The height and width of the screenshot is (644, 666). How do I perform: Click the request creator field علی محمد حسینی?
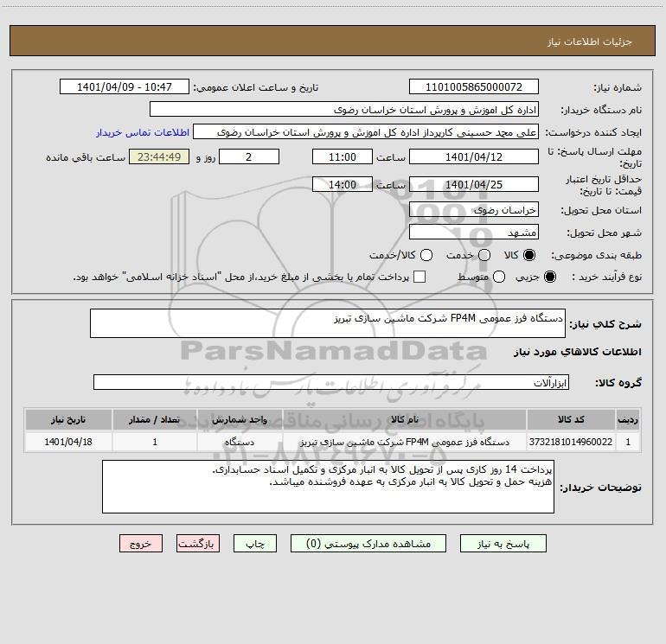(x=366, y=131)
